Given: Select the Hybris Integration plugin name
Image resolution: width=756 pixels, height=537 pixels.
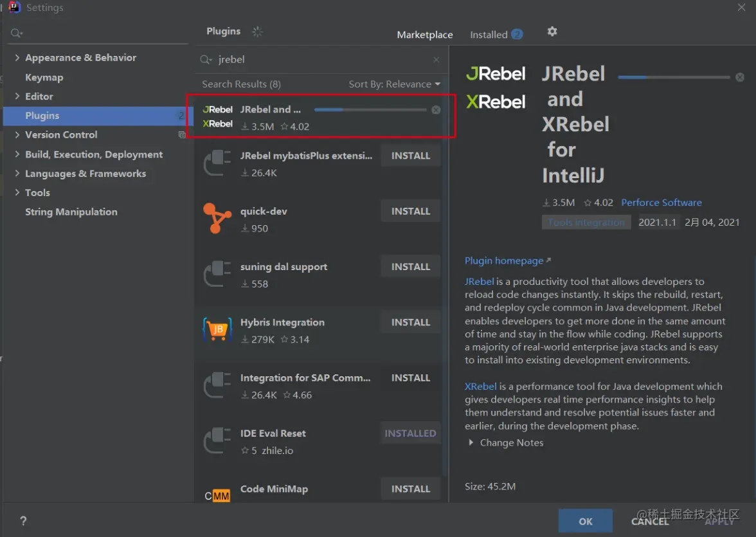Looking at the screenshot, I should [x=283, y=322].
